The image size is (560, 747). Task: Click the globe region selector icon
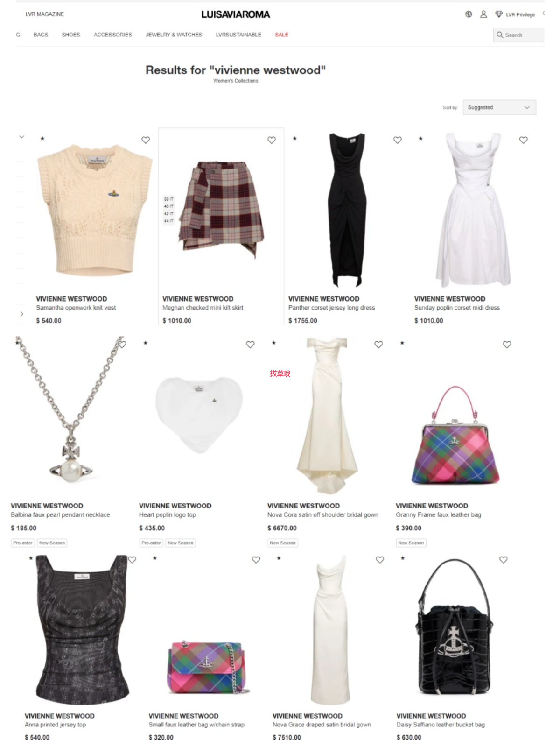[469, 14]
